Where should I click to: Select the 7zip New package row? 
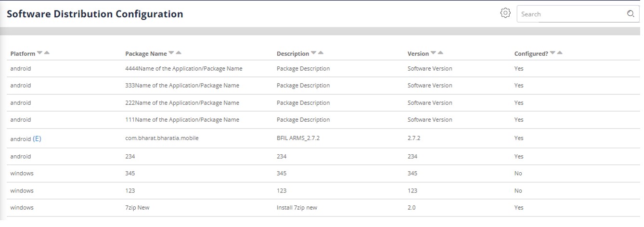coord(322,208)
